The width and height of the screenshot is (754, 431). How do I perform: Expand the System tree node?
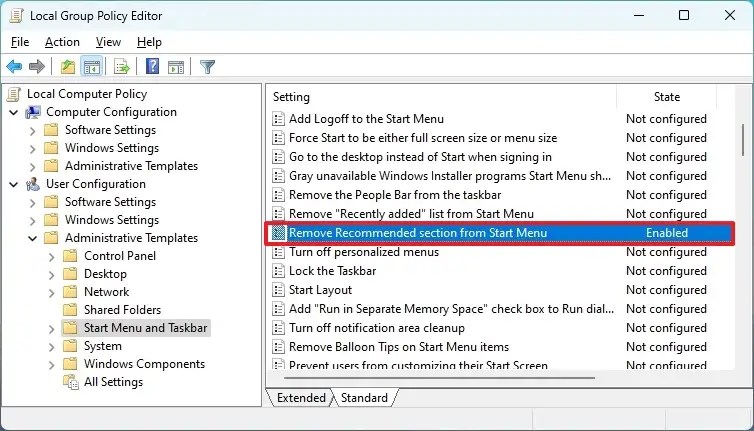[51, 347]
